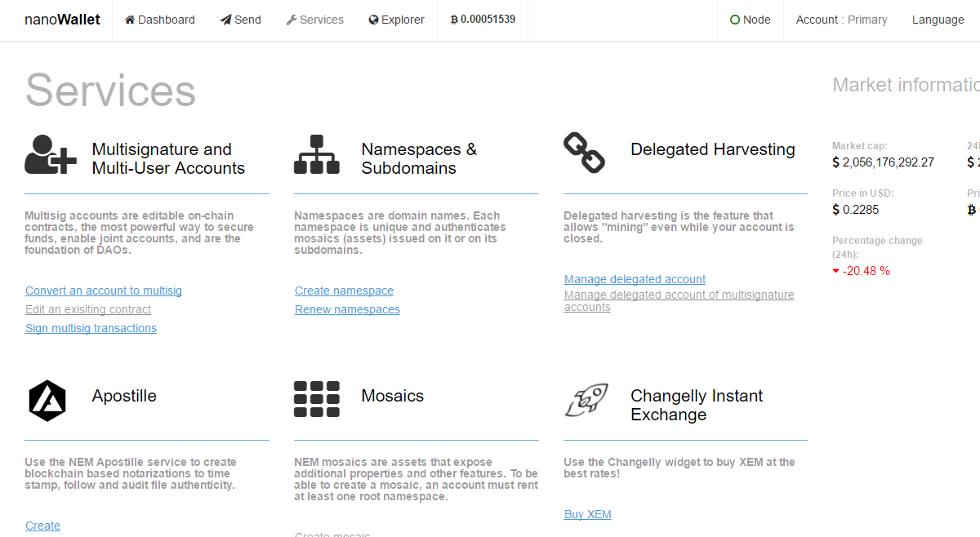Click the -20.48 % change value

click(x=866, y=271)
